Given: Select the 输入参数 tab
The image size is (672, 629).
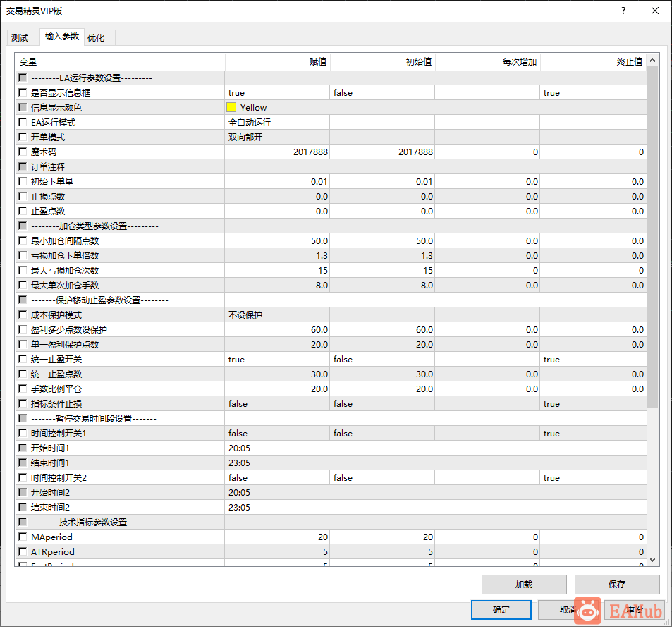Looking at the screenshot, I should click(x=62, y=37).
